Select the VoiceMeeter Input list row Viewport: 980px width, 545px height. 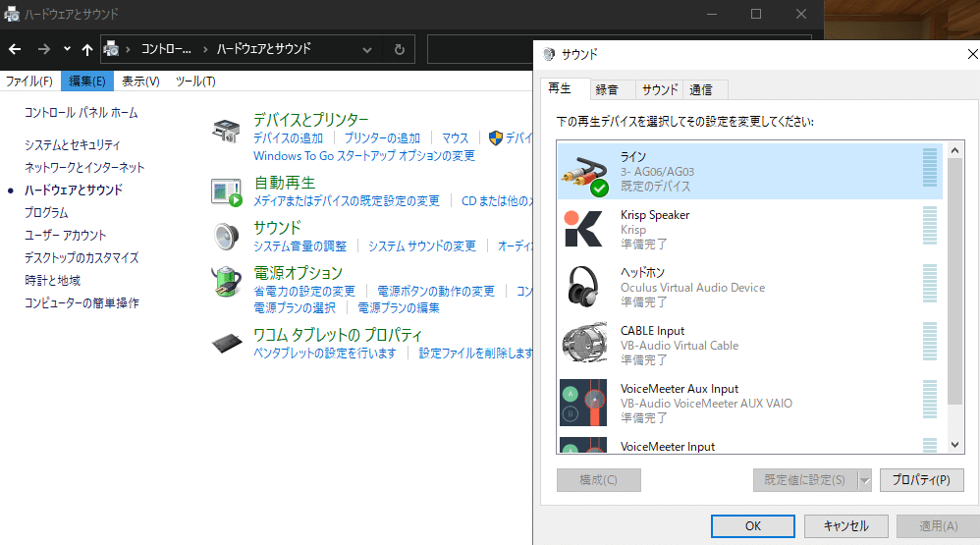750,446
